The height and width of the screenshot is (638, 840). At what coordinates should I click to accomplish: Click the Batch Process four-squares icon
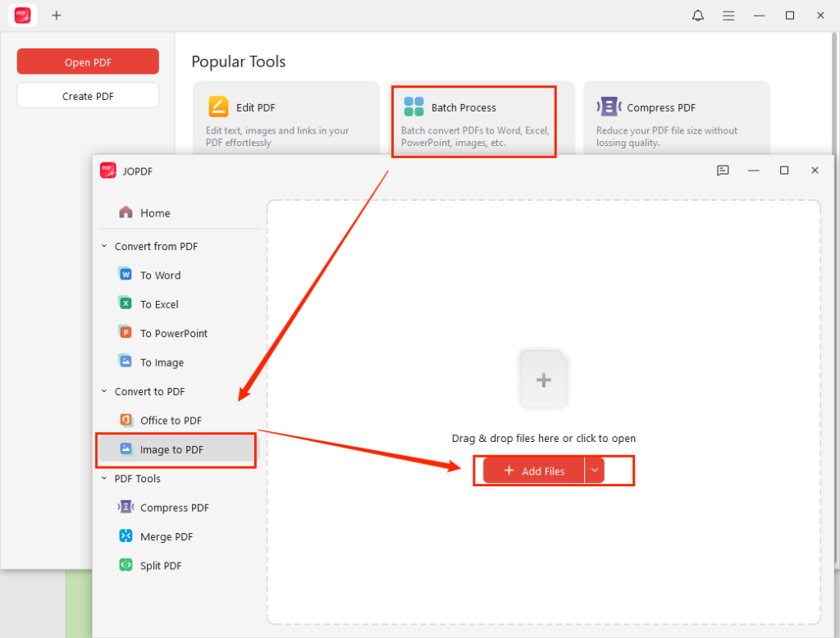[413, 107]
